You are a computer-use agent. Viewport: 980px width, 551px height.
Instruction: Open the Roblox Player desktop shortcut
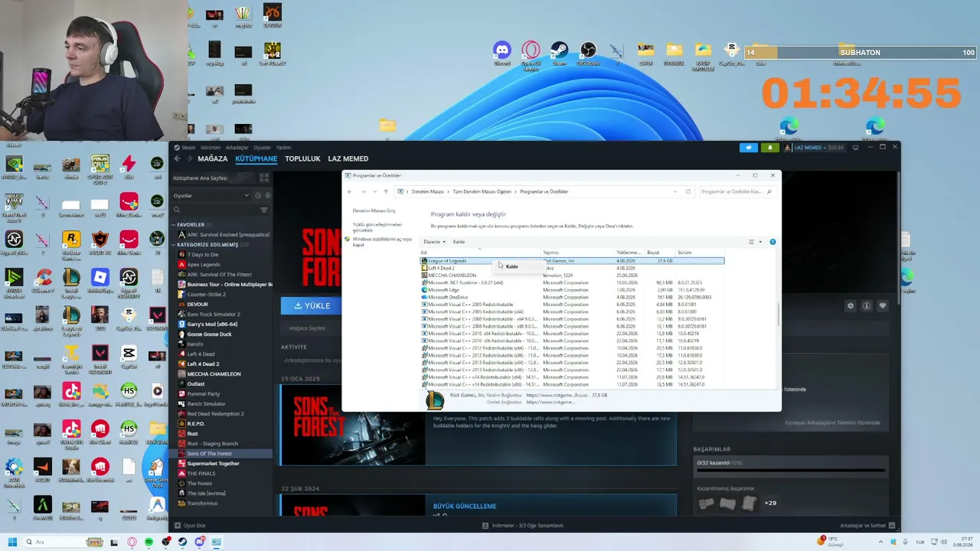point(100,280)
